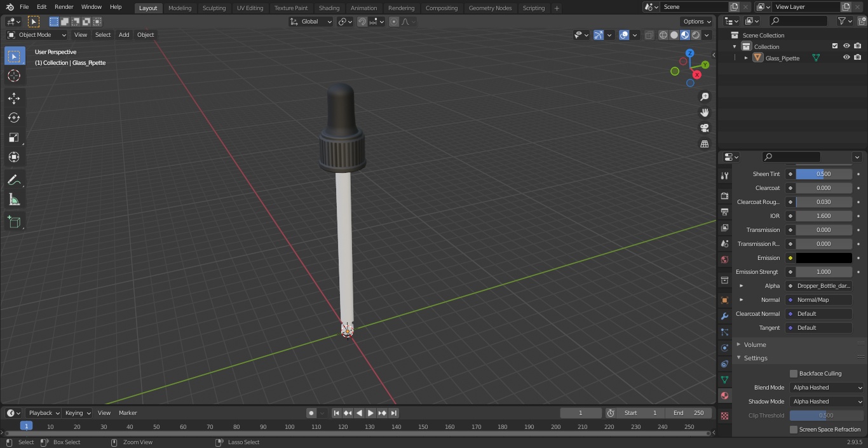Open the Modifier properties wrench tab
The height and width of the screenshot is (448, 868).
724,316
